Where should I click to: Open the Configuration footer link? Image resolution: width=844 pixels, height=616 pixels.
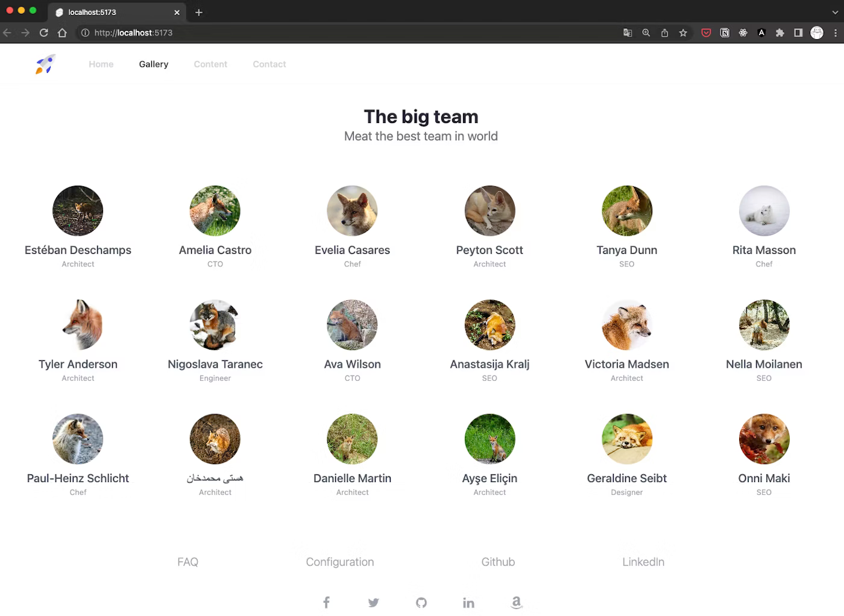pyautogui.click(x=339, y=562)
